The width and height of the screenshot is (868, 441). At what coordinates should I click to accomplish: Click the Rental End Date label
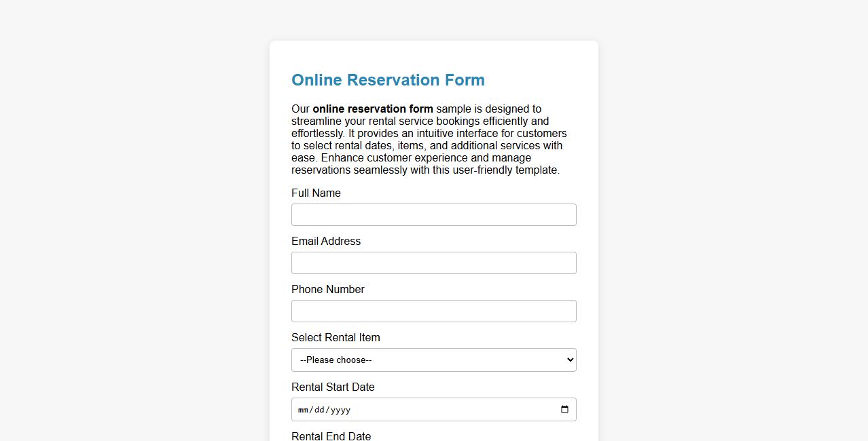pyautogui.click(x=331, y=436)
